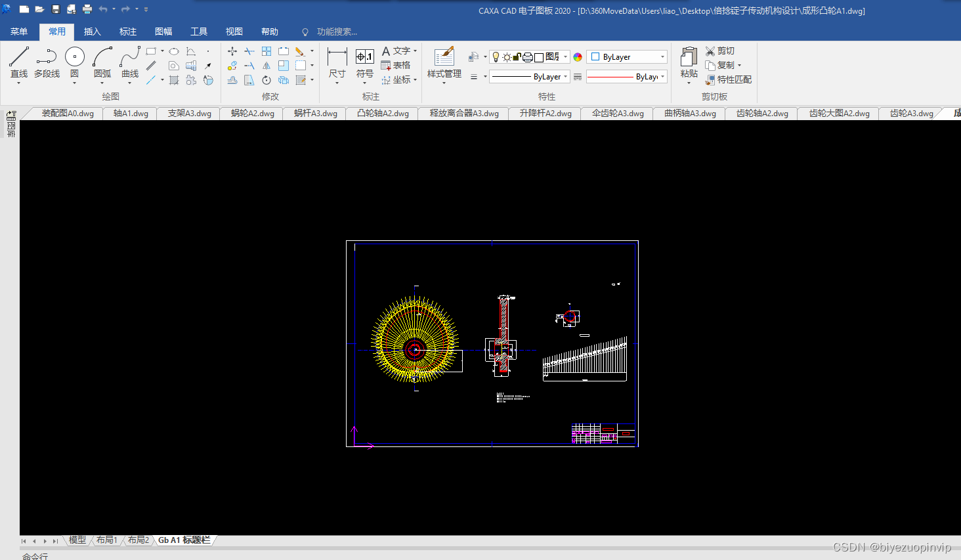Toggle layer freeze sun icon
961x560 pixels.
pos(507,57)
